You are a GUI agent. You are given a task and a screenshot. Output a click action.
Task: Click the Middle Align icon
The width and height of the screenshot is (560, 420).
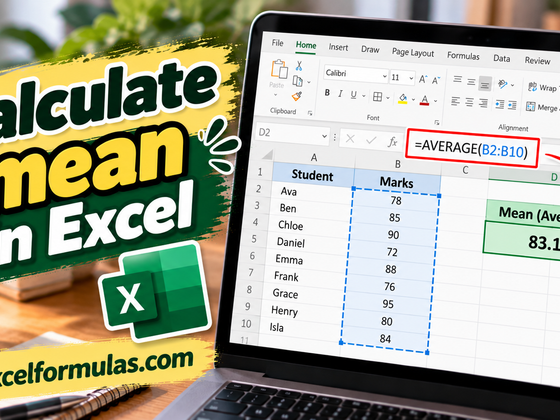(x=471, y=82)
